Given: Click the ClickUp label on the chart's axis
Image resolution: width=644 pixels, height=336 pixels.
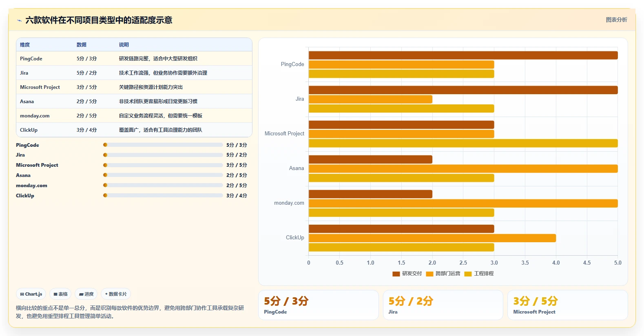Looking at the screenshot, I should [295, 238].
